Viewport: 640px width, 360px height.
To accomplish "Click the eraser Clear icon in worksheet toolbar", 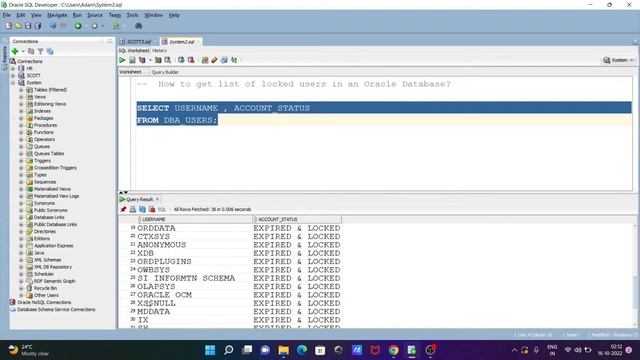I will coord(214,60).
